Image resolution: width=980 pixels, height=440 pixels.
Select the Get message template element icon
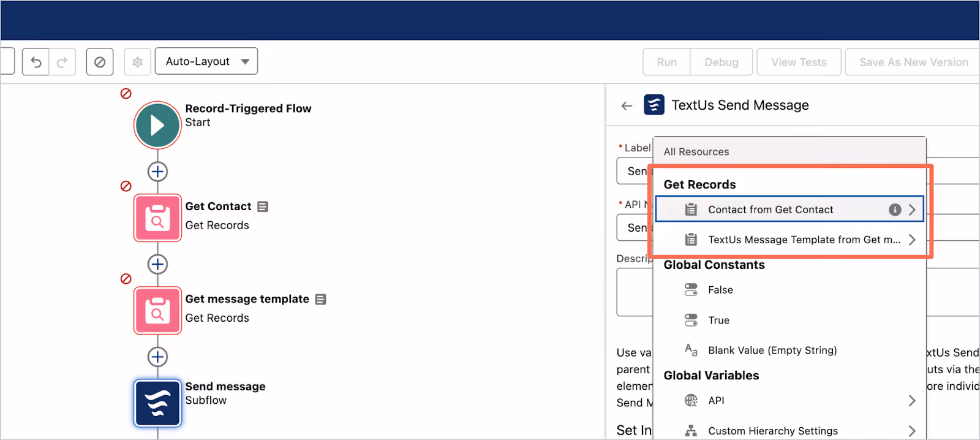pos(157,310)
